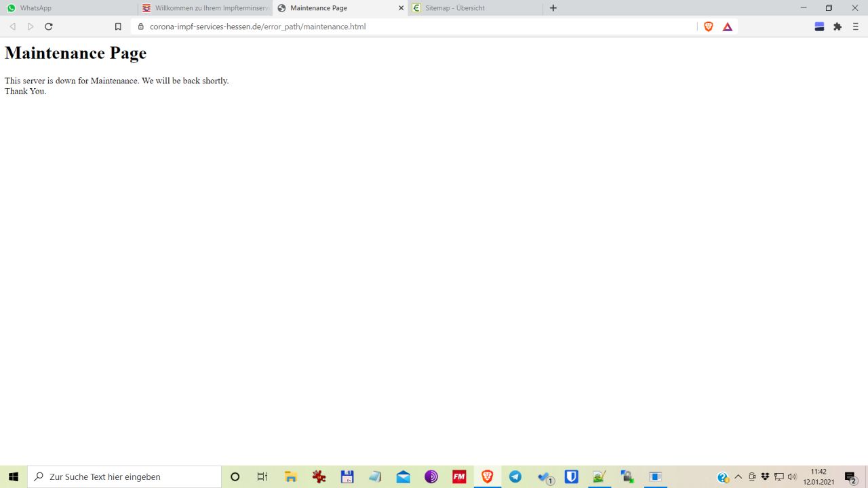Screen dimensions: 868x488
Task: Launch Tor Browser from the taskbar
Action: (431, 476)
